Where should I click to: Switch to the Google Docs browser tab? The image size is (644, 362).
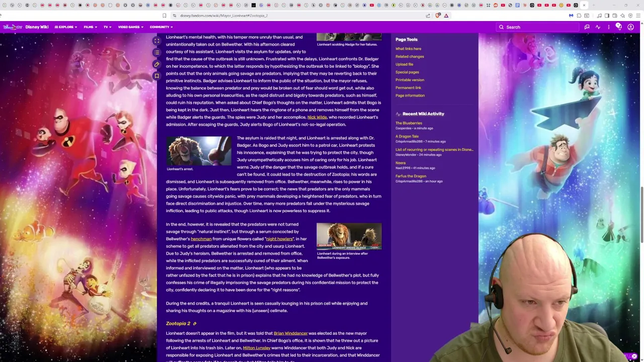click(517, 6)
